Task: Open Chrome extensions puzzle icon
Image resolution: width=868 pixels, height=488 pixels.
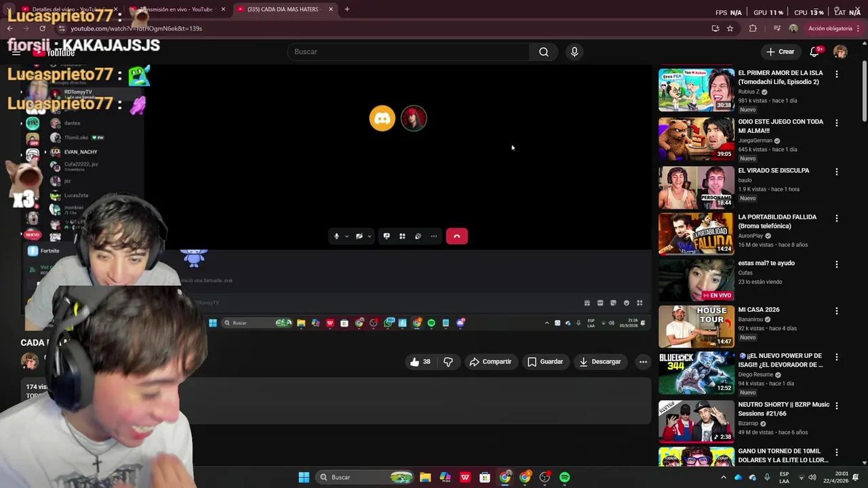Action: click(753, 28)
